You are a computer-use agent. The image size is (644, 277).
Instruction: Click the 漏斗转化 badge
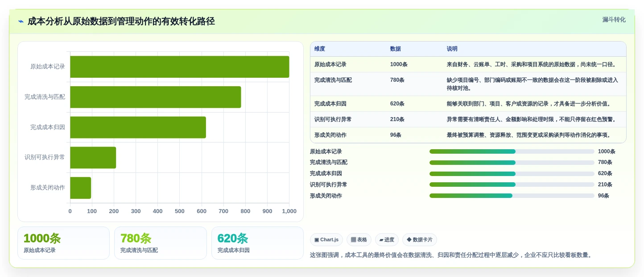614,20
